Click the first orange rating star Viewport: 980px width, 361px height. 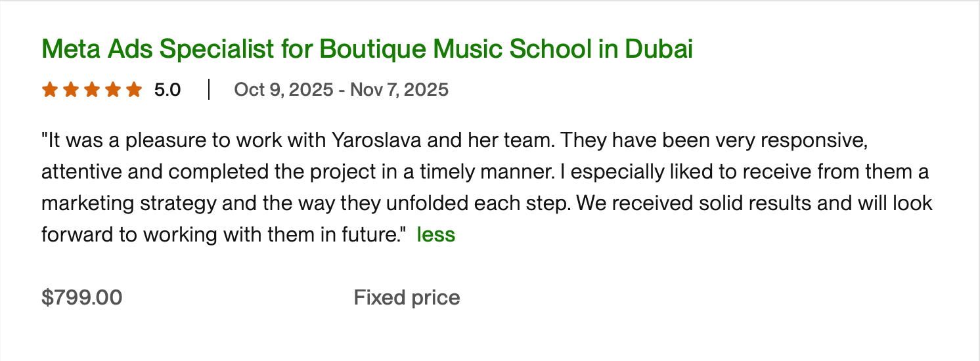coord(49,89)
